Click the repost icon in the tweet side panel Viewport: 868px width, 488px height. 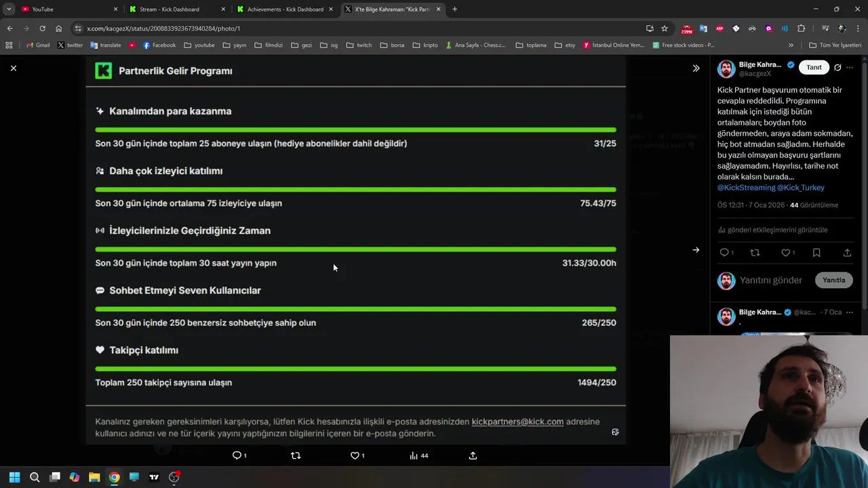click(755, 253)
